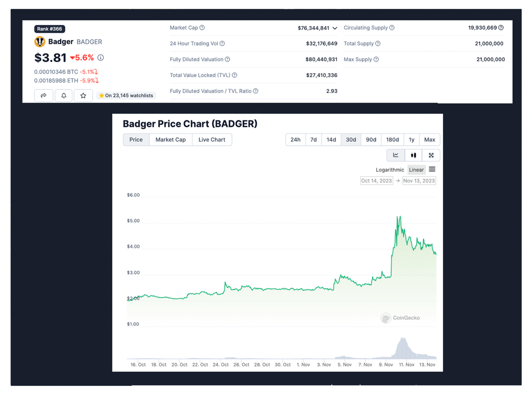This screenshot has height=394, width=532.
Task: Expand market cap chevron beside $76,344,841
Action: (x=335, y=28)
